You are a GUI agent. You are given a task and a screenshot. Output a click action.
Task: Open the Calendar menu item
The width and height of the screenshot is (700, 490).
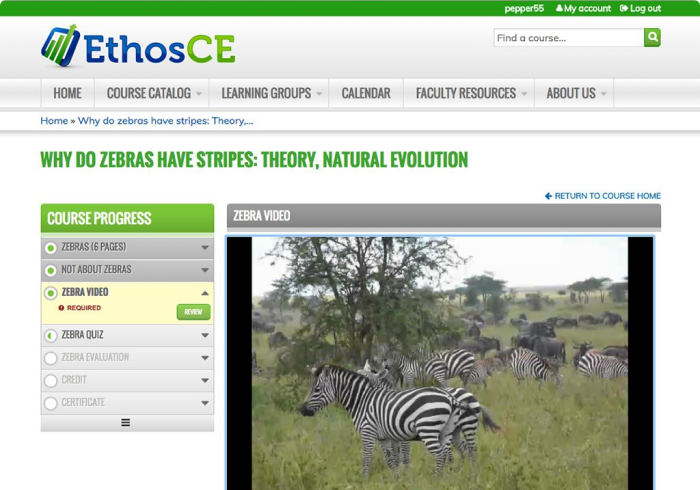(x=366, y=93)
